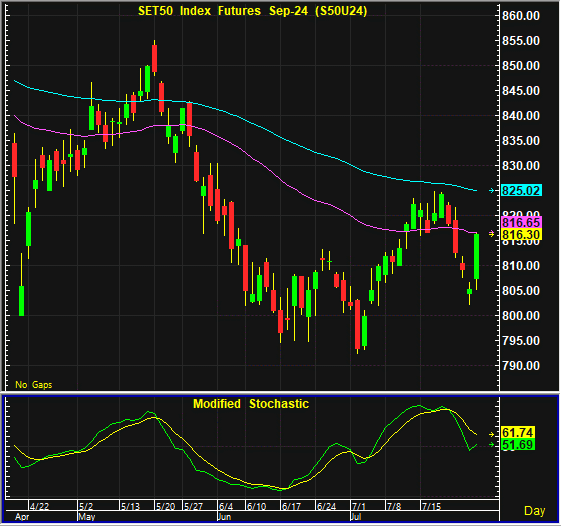
Task: Select the 6/17 date marker on axis
Action: pyautogui.click(x=291, y=506)
